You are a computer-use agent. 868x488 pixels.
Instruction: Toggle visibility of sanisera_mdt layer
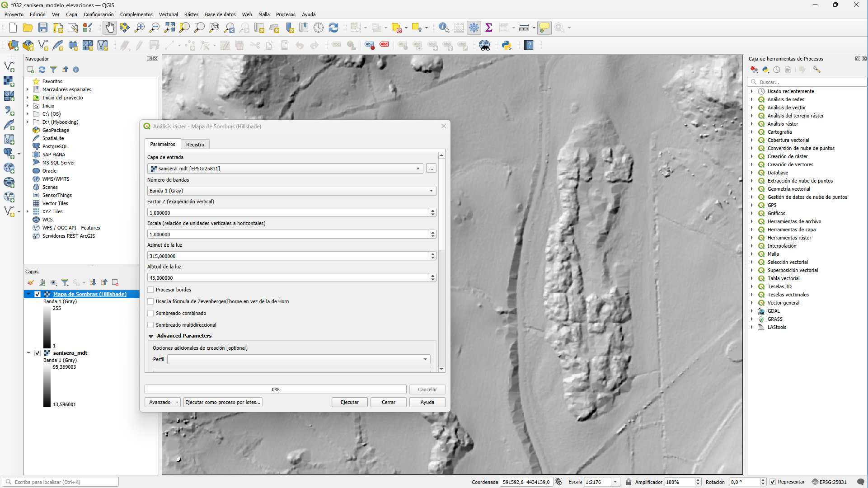38,353
